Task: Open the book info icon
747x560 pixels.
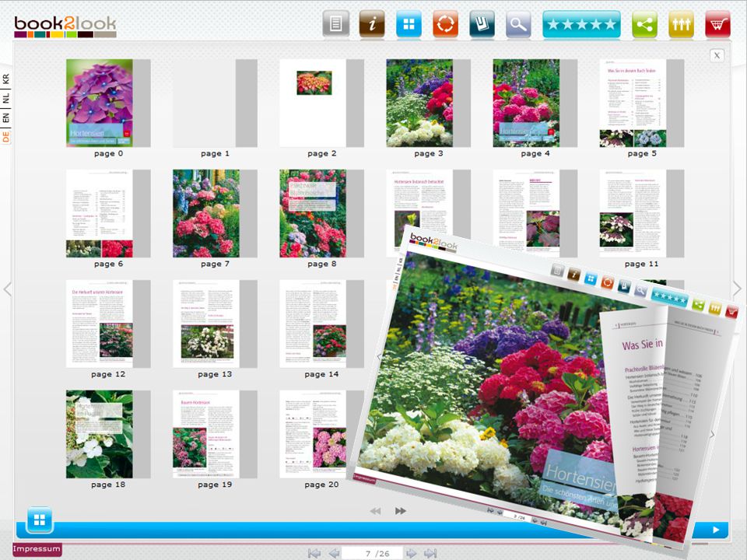Action: coord(372,23)
